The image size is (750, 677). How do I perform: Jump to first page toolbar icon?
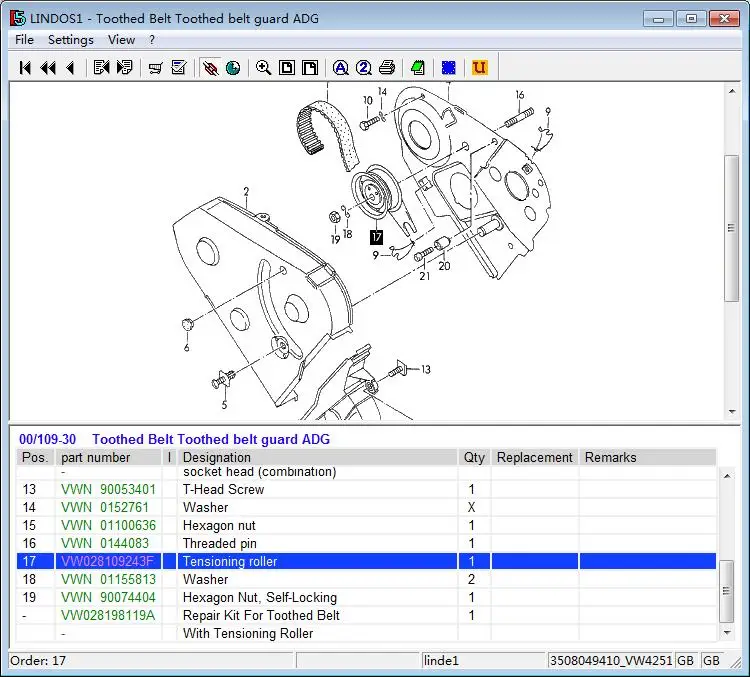point(25,68)
